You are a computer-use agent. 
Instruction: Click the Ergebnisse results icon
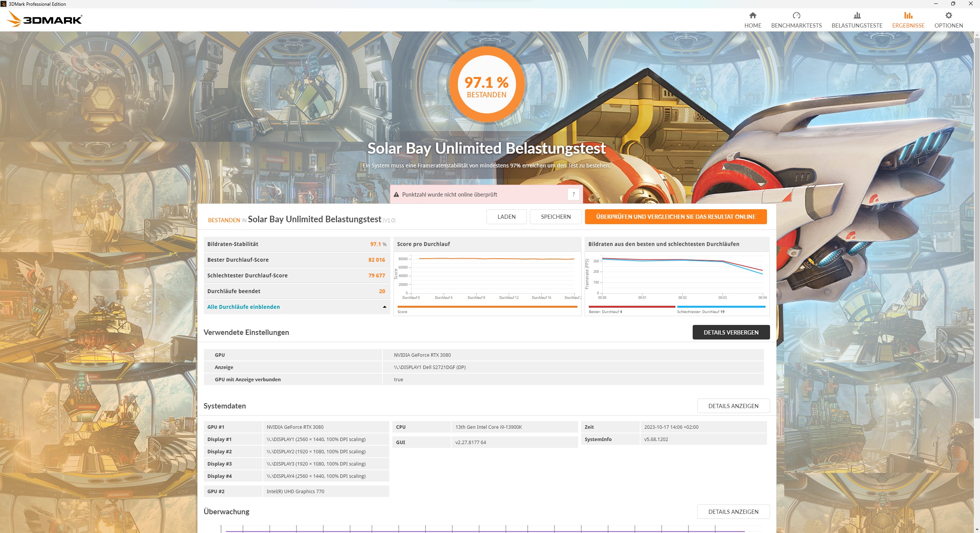coord(908,16)
